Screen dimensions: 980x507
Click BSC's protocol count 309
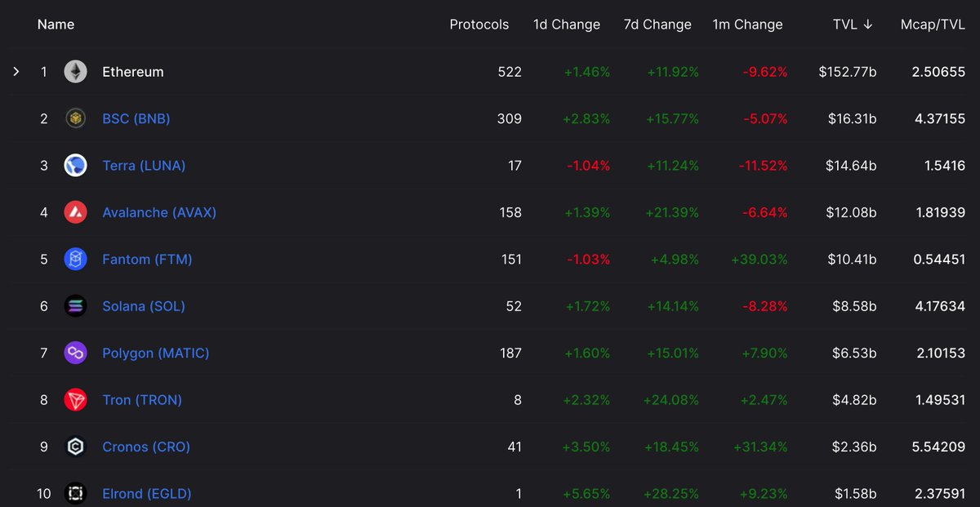(x=510, y=118)
